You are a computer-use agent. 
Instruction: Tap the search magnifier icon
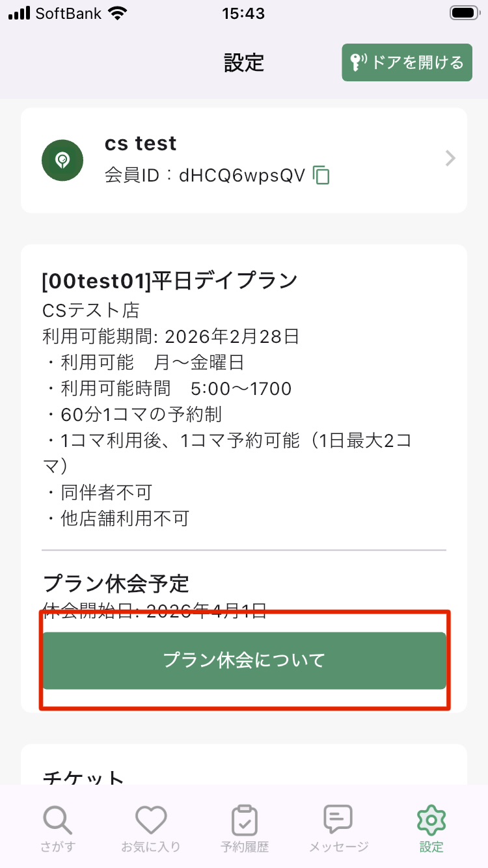click(59, 819)
